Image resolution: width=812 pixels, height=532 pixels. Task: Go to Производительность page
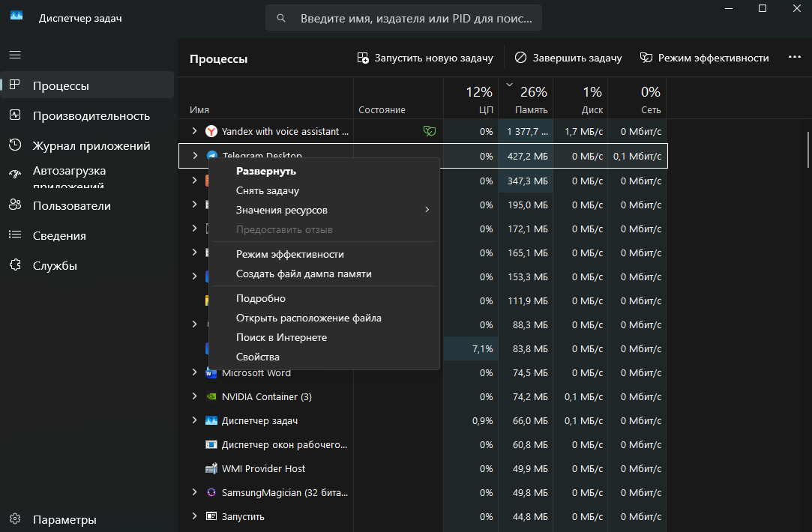87,115
